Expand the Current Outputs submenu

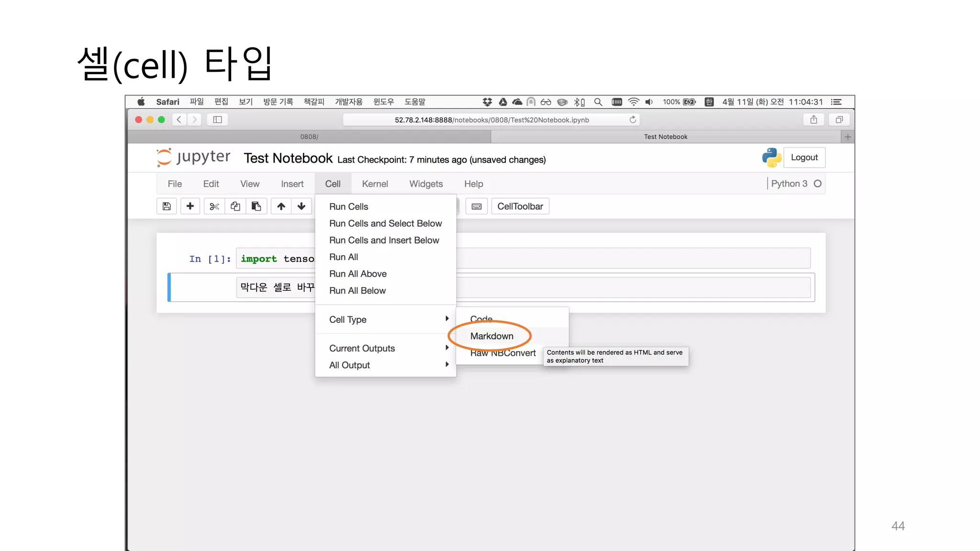386,348
